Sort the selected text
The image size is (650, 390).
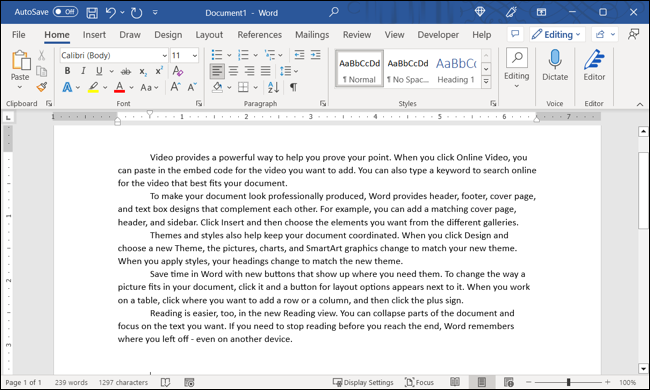(273, 87)
